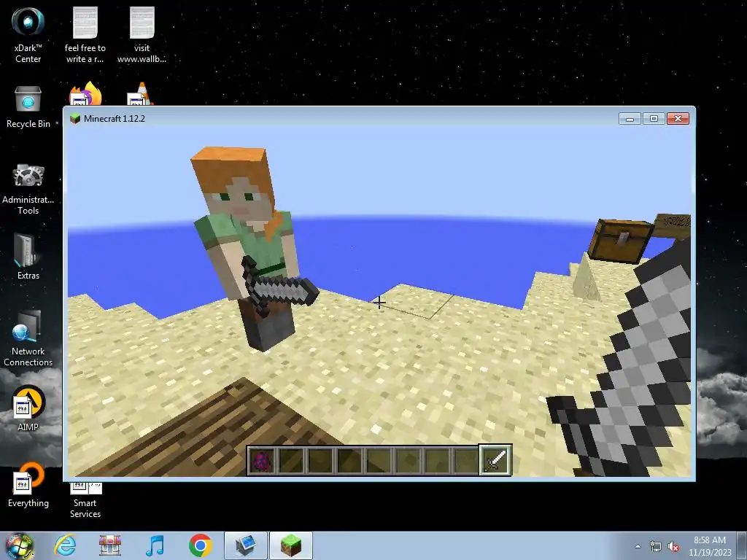Launch the Everything desktop shortcut

point(28,485)
